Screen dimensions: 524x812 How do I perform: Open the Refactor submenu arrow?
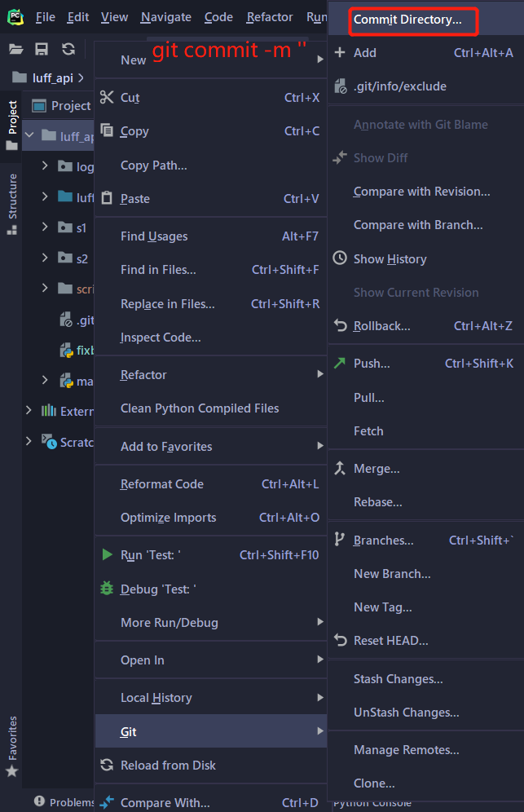[320, 374]
